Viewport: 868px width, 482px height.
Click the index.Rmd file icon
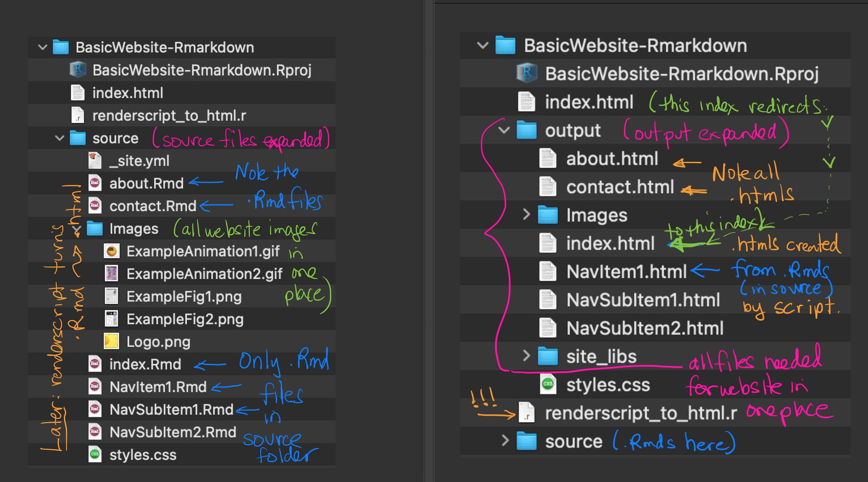coord(94,364)
